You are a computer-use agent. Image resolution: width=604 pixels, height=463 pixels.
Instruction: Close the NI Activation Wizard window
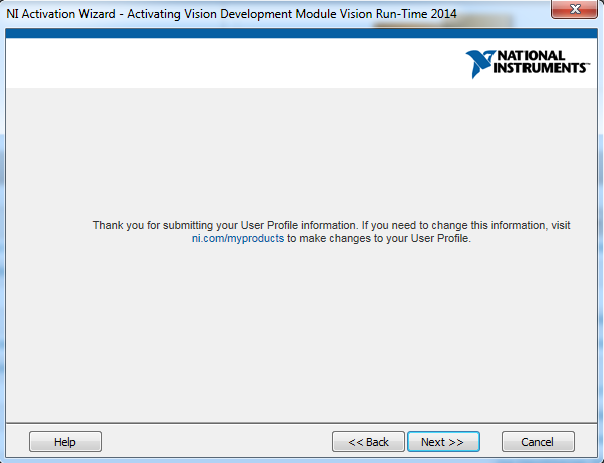pyautogui.click(x=574, y=9)
